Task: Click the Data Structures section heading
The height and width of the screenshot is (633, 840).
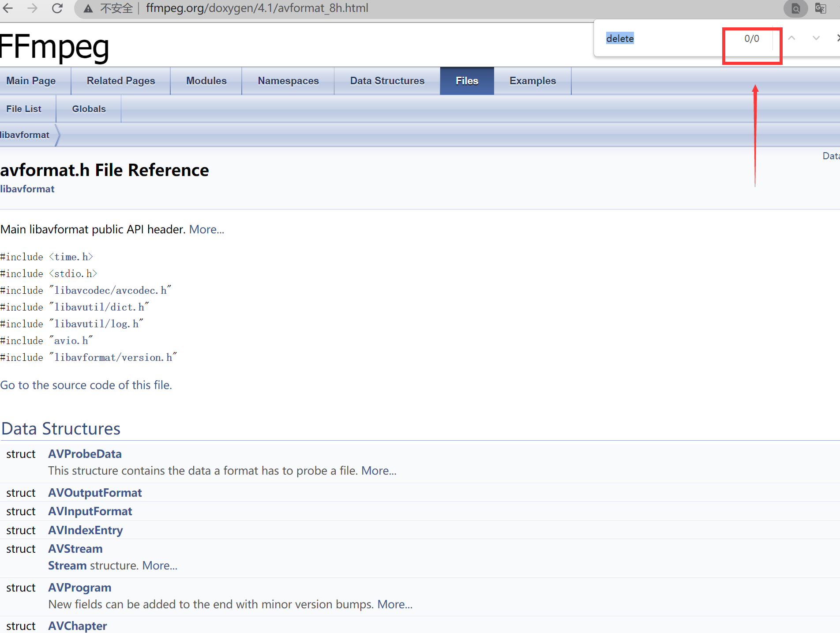Action: coord(61,429)
